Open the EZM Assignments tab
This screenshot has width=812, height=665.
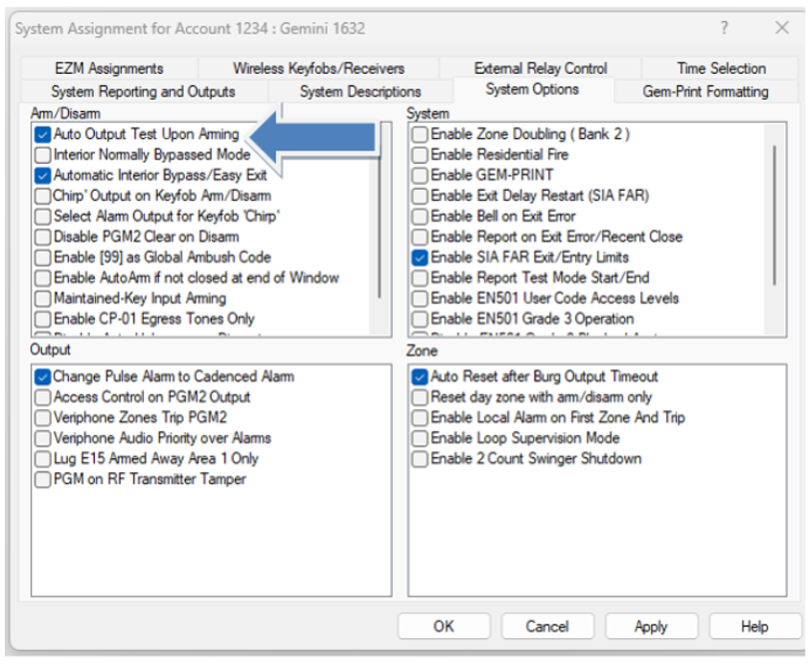click(109, 68)
